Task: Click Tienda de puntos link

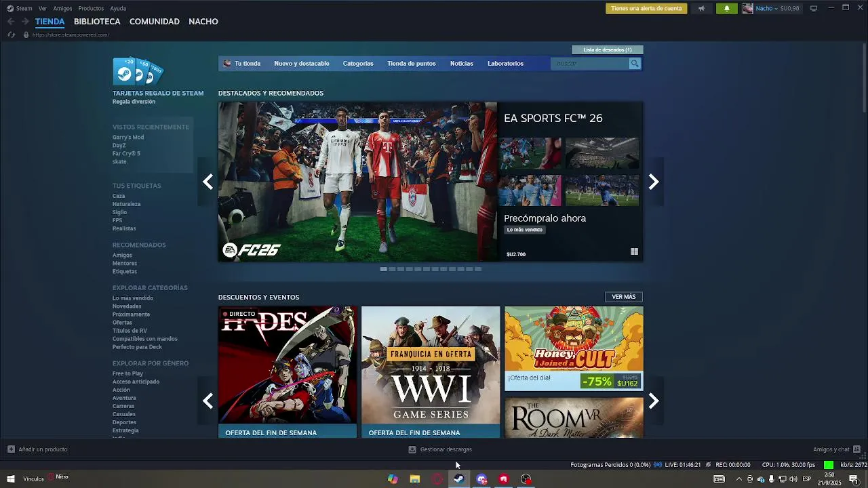Action: tap(412, 64)
